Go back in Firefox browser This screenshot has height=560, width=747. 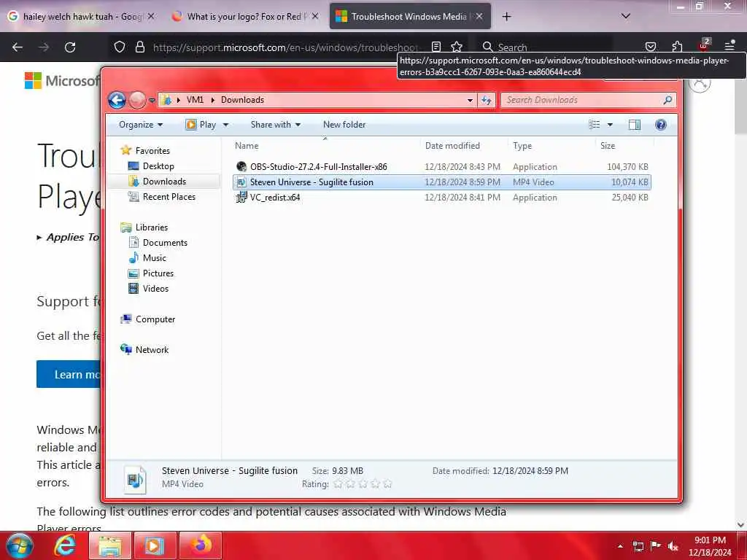(x=18, y=47)
